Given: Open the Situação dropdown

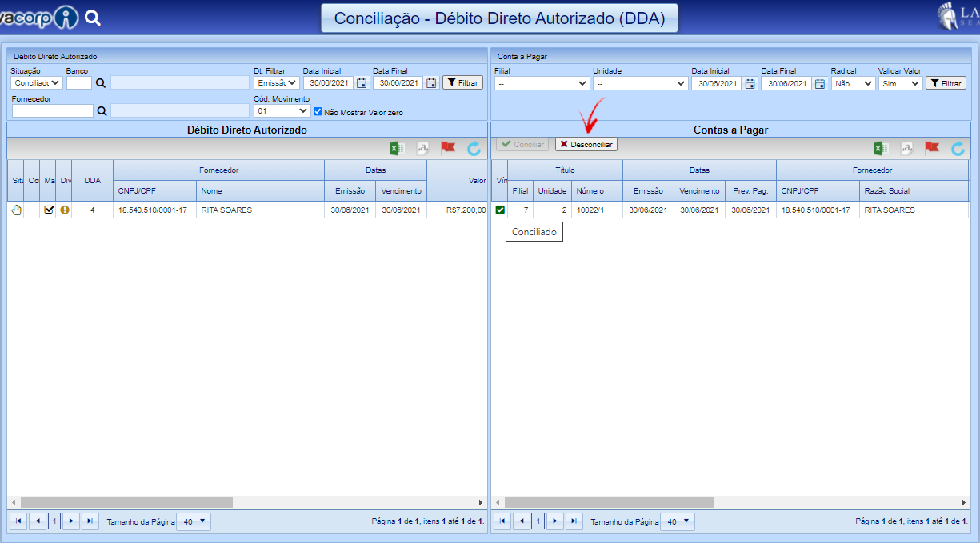Looking at the screenshot, I should [x=37, y=82].
